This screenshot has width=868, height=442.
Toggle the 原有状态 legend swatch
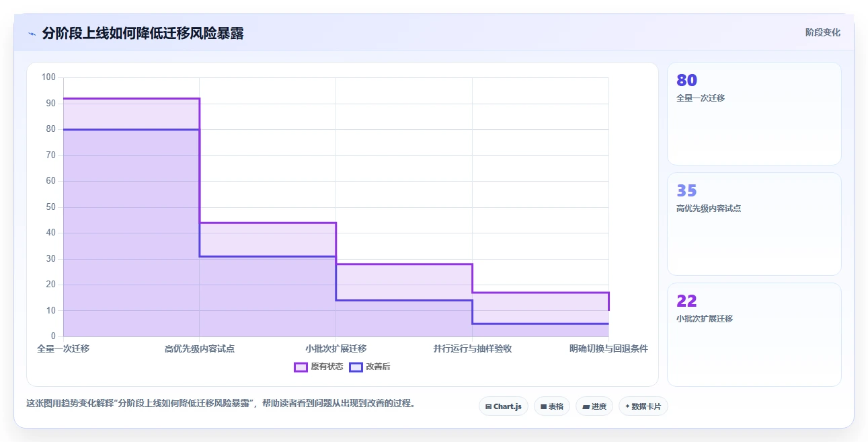pyautogui.click(x=301, y=367)
